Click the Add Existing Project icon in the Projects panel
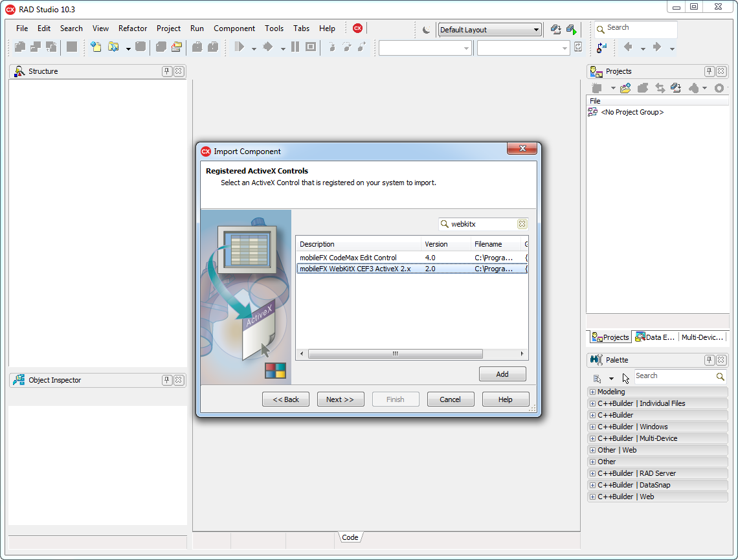738x560 pixels. 625,88
